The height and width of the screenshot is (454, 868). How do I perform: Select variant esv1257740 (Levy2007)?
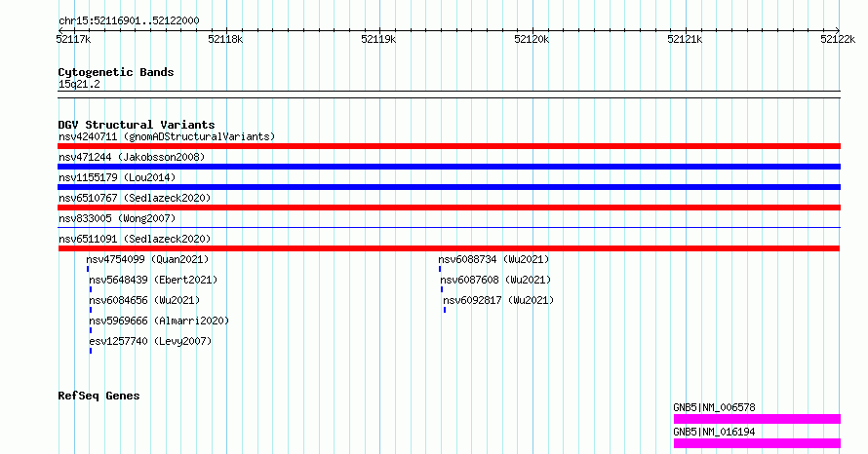150,341
